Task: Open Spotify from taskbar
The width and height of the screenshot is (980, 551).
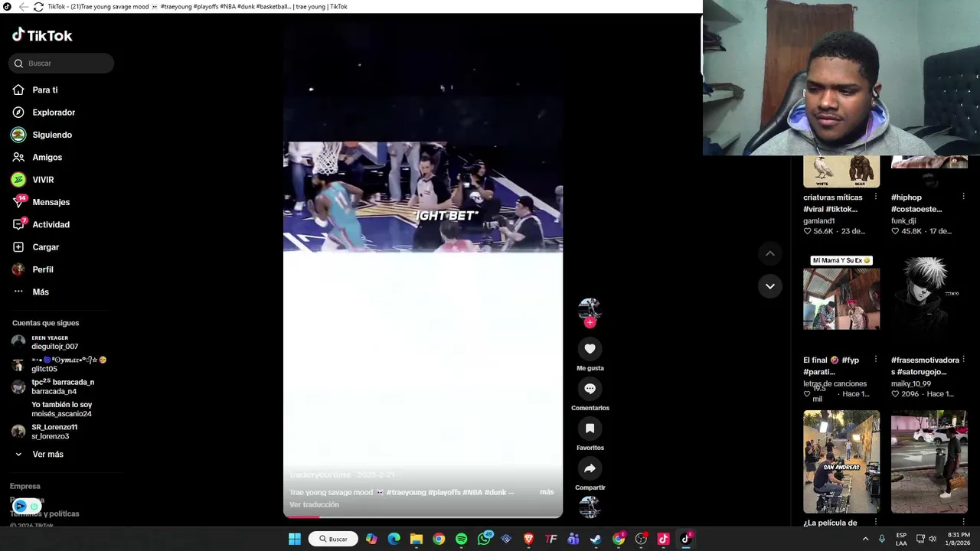Action: 461,539
